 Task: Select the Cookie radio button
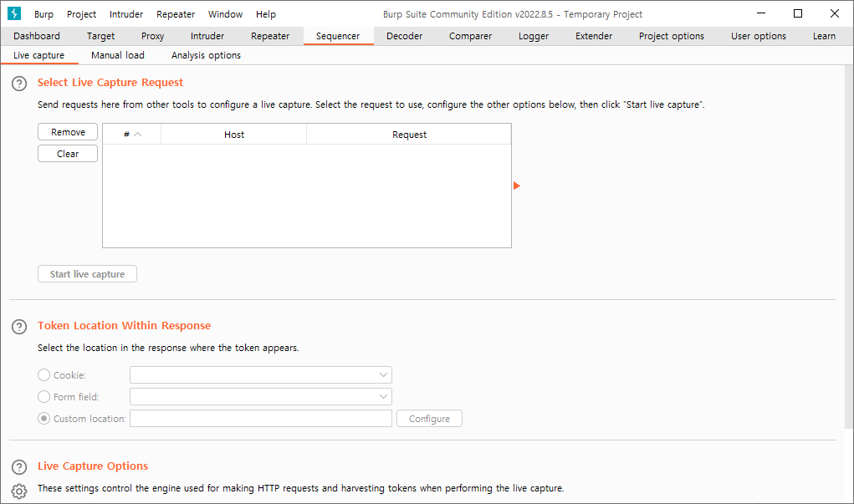click(x=43, y=375)
